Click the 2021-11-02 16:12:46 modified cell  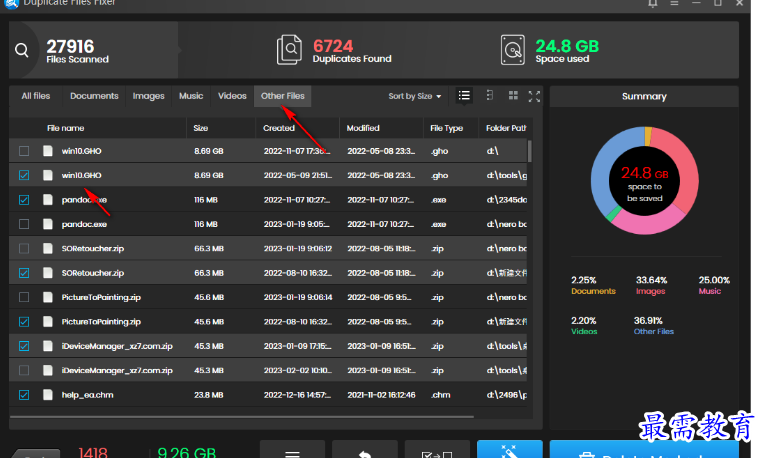381,395
